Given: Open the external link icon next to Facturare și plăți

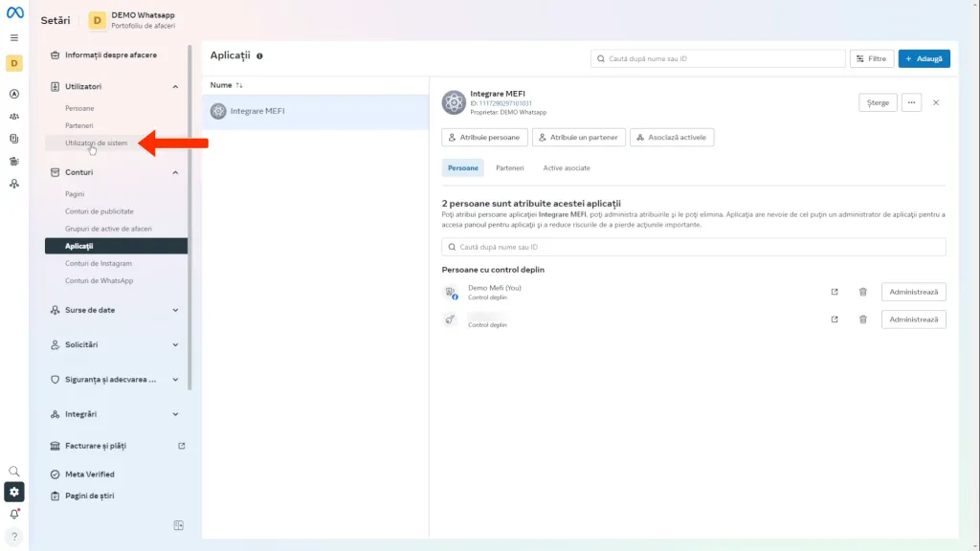Looking at the screenshot, I should 182,446.
